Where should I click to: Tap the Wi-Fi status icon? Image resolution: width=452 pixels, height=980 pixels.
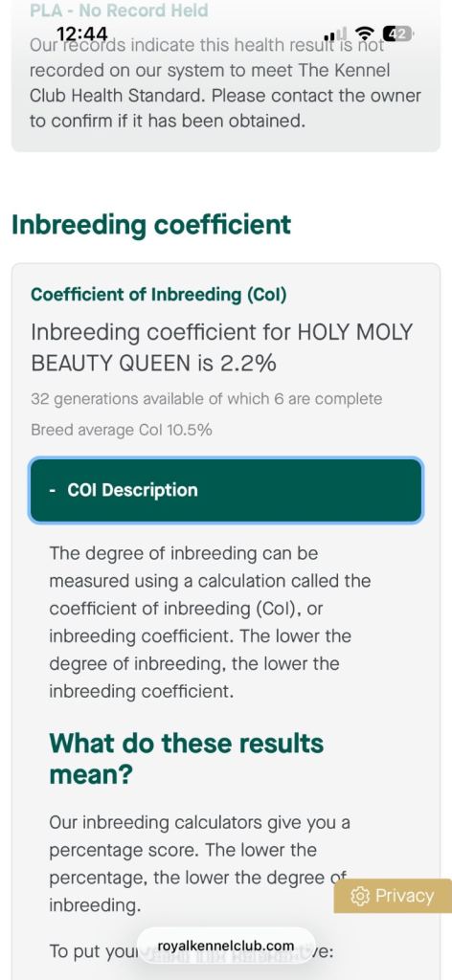point(364,33)
